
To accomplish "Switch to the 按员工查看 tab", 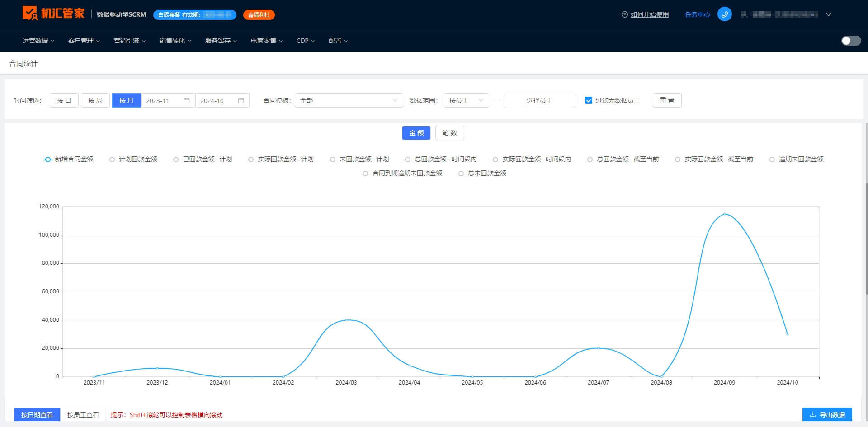I will pos(83,414).
